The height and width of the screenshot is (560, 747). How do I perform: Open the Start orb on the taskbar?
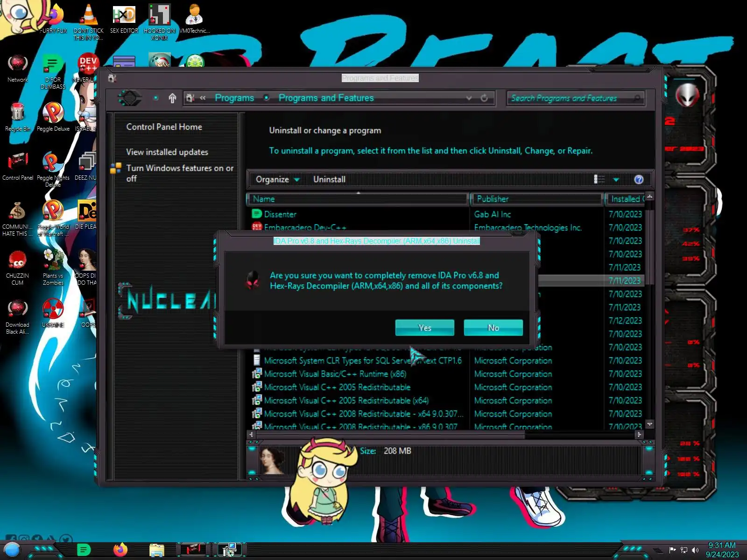point(13,550)
